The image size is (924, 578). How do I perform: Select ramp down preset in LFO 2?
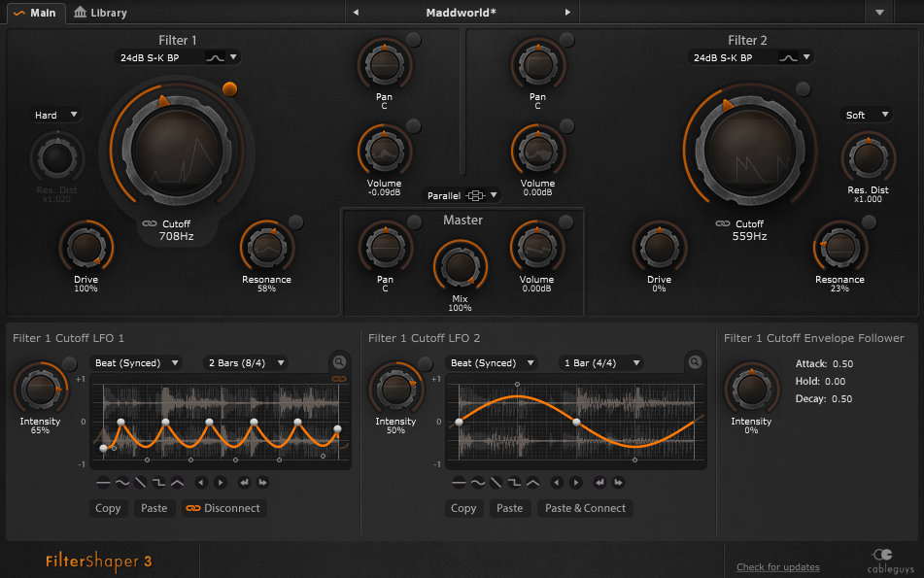(x=496, y=483)
